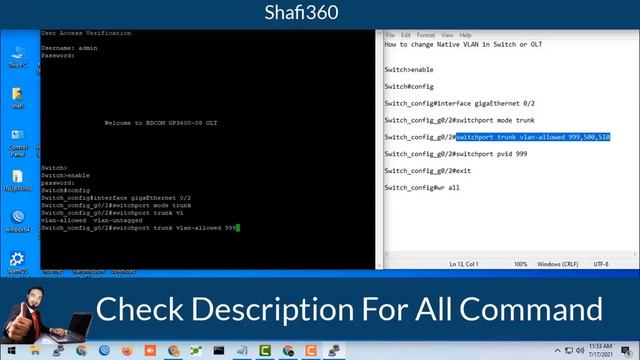The height and width of the screenshot is (360, 640).
Task: Click 'switchport pvid 999' line in Notepad
Action: pos(456,154)
